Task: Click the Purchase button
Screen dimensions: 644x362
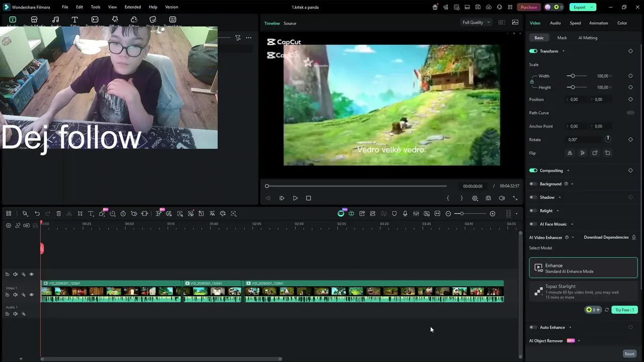Action: (529, 7)
